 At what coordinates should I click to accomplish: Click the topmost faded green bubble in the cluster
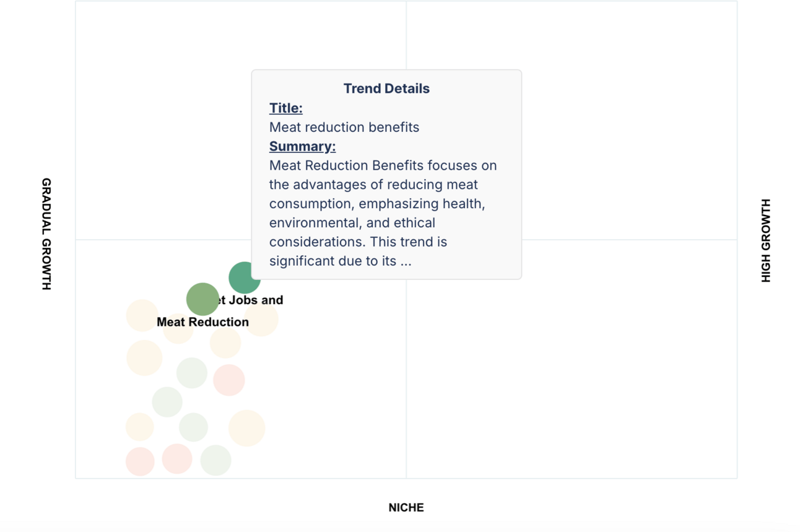(x=192, y=373)
